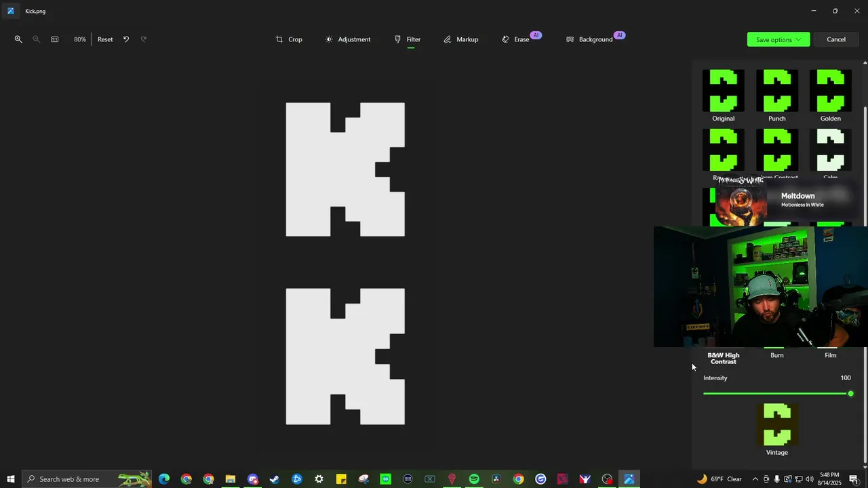The width and height of the screenshot is (868, 488).
Task: Click the Search web & more box
Action: (x=87, y=479)
